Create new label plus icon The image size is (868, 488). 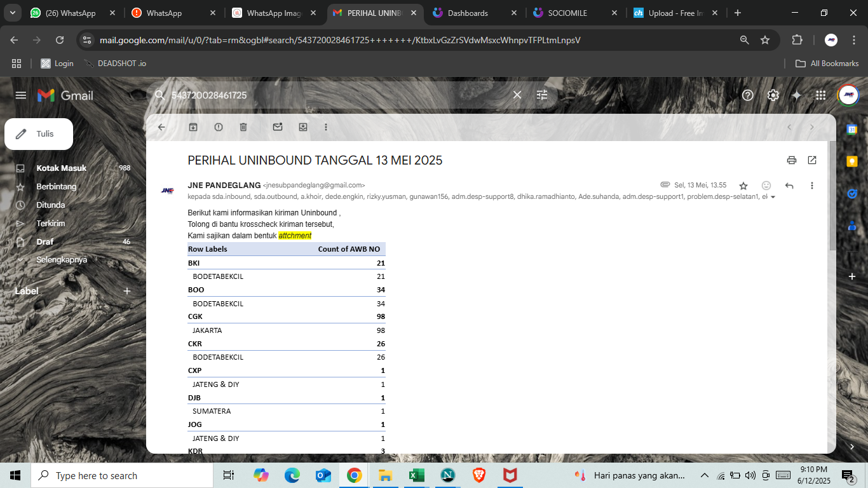pos(127,291)
